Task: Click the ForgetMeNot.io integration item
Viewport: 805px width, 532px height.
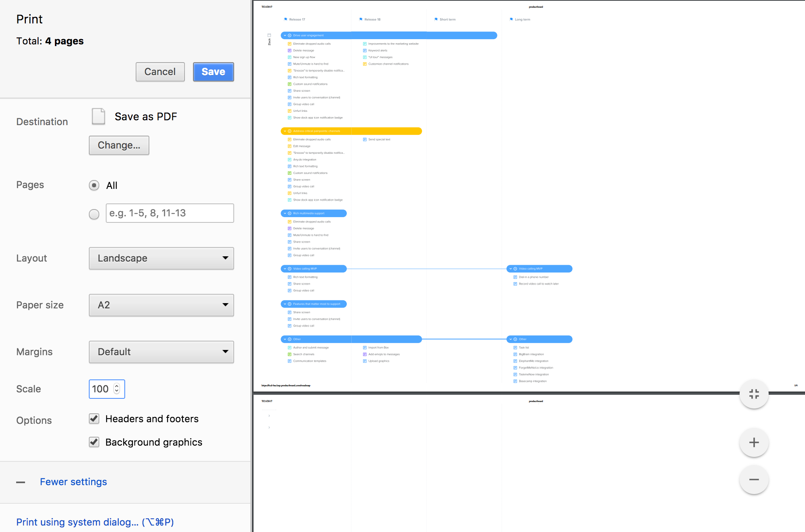Action: (x=533, y=368)
